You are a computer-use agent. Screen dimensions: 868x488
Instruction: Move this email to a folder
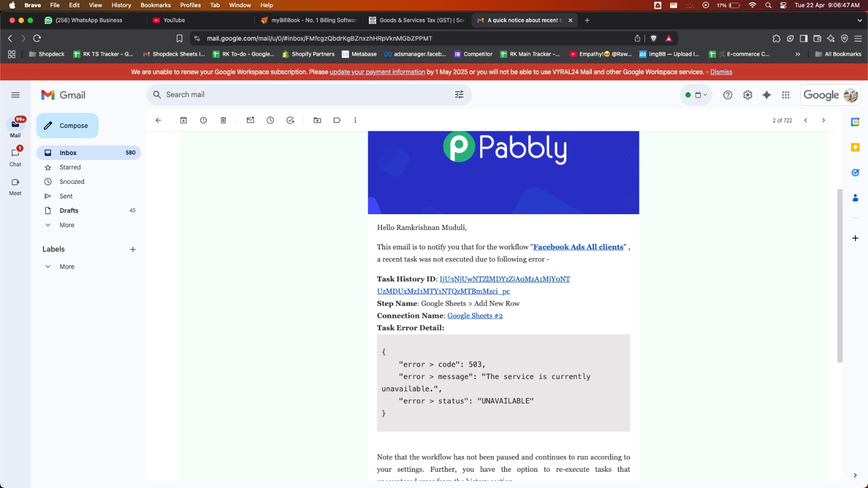317,120
